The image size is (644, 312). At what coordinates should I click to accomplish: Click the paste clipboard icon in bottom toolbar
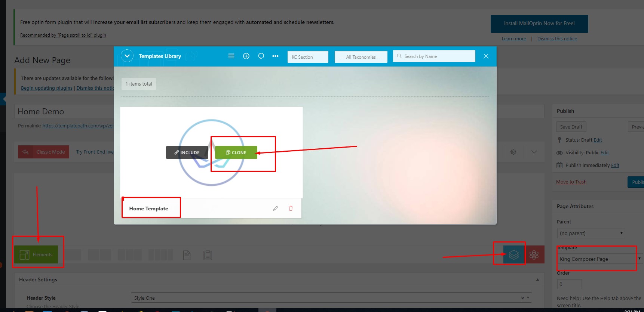[208, 255]
